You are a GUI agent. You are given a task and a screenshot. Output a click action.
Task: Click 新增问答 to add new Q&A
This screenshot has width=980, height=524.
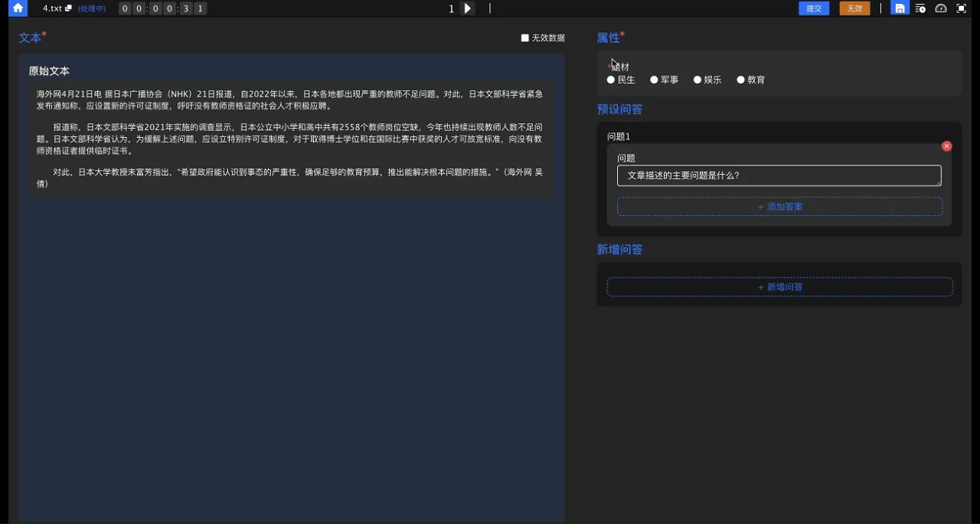[779, 287]
